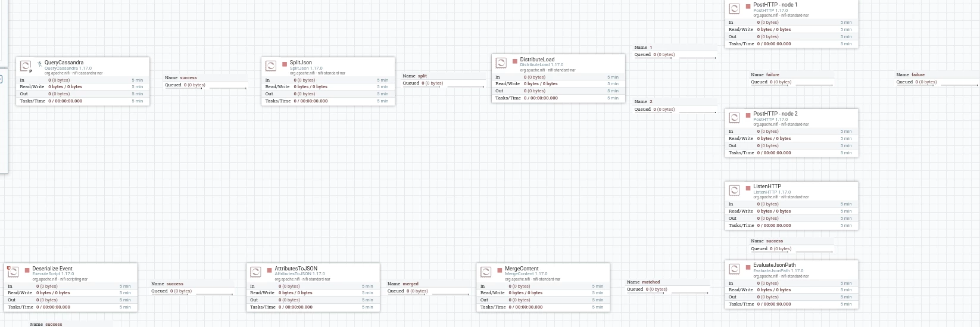Click 'Queued 0 (0 bytes)' on the merged connection
Image resolution: width=980 pixels, height=327 pixels.
coord(408,291)
